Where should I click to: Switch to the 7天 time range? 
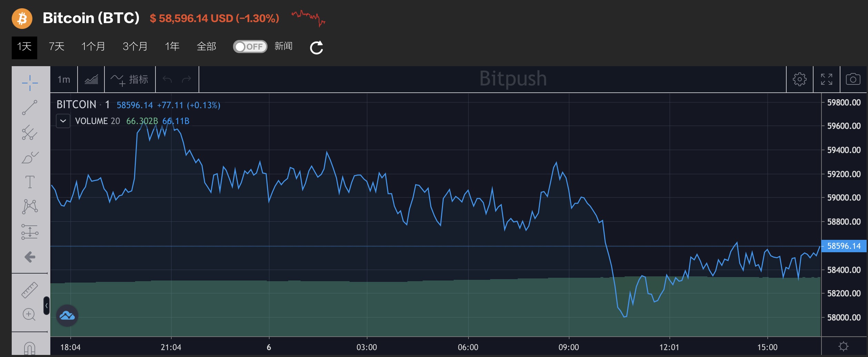[57, 47]
